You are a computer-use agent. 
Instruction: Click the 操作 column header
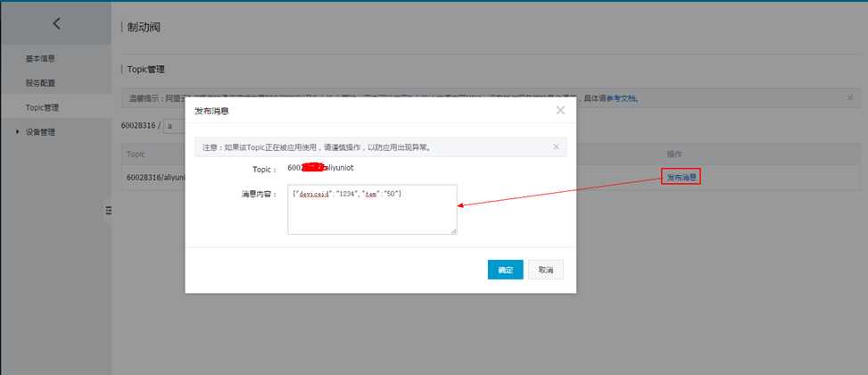(674, 154)
